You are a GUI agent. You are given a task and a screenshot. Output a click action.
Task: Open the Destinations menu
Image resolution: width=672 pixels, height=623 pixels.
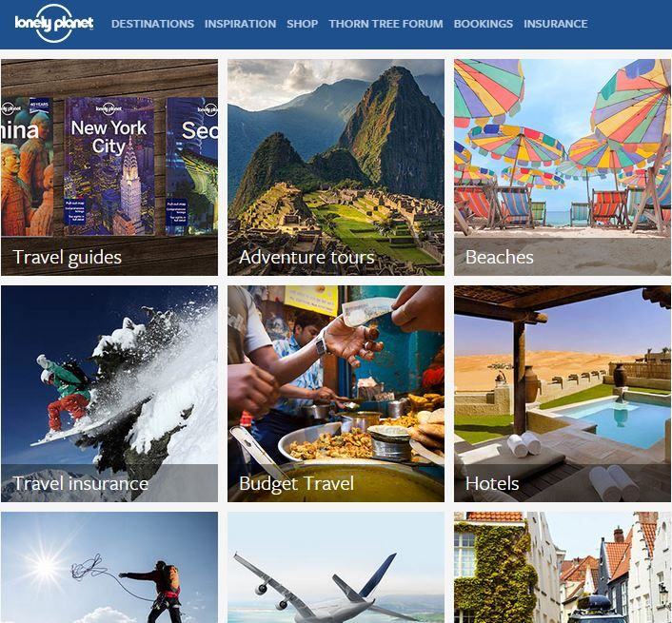pyautogui.click(x=152, y=24)
